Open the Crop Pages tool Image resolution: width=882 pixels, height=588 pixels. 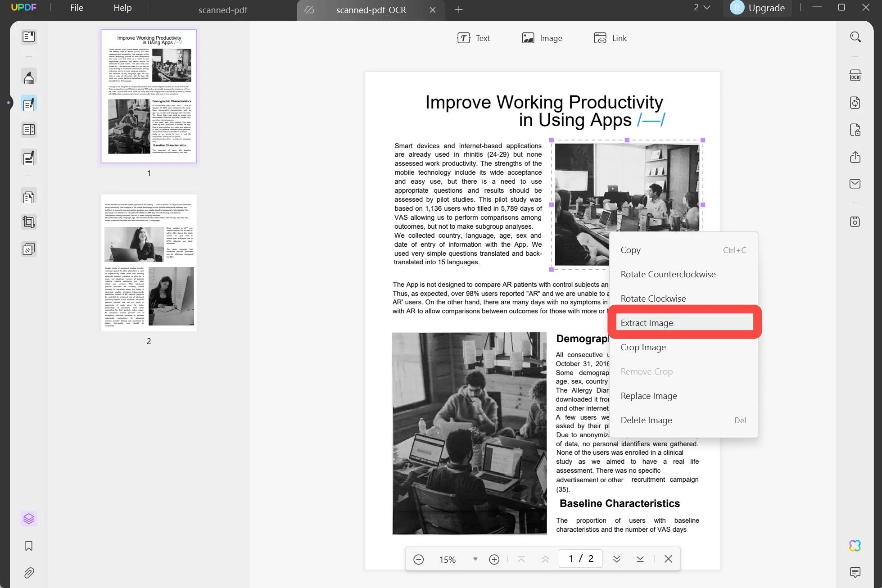point(29,222)
